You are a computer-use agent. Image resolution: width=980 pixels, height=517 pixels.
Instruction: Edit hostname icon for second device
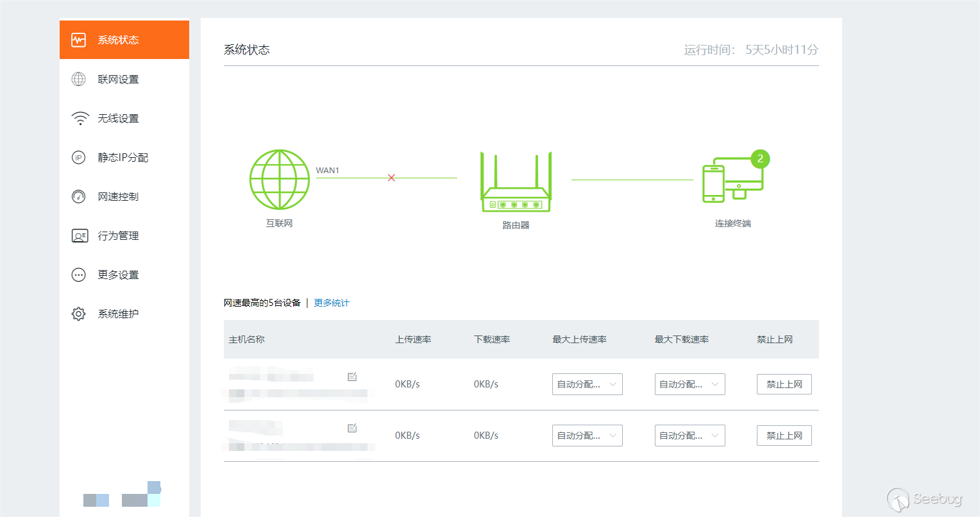point(352,428)
